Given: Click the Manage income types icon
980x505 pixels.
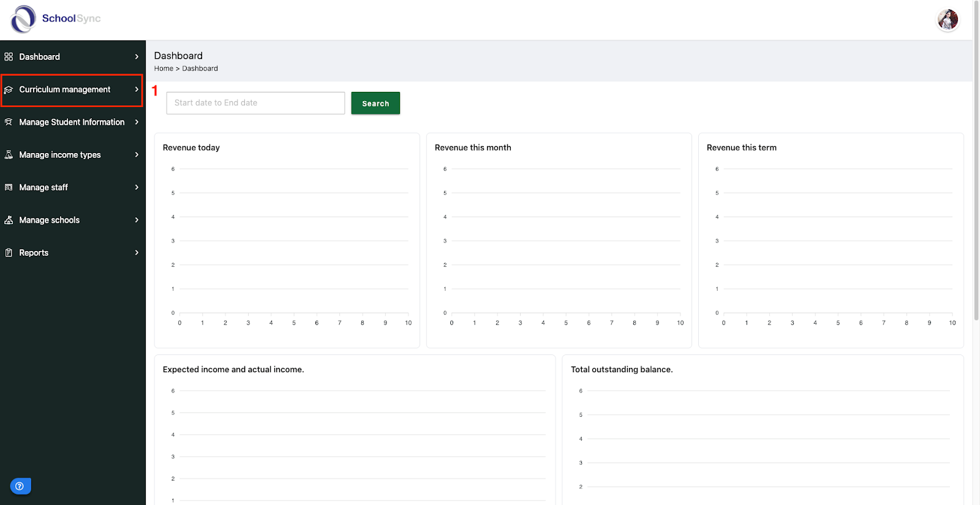Looking at the screenshot, I should pyautogui.click(x=9, y=155).
